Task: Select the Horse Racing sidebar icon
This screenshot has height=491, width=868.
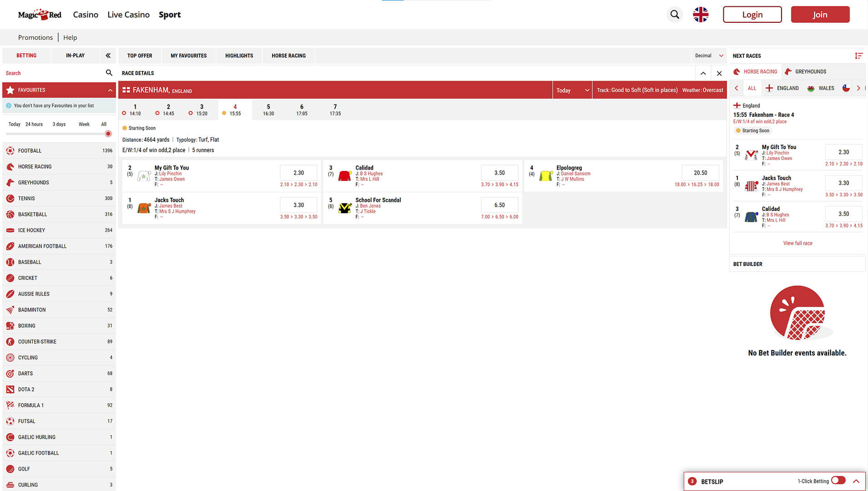Action: click(10, 166)
